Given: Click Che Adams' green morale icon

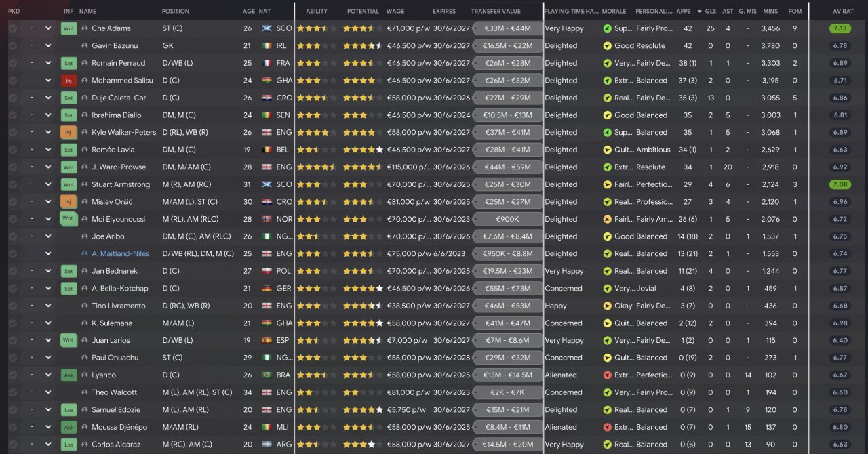Looking at the screenshot, I should click(x=607, y=29).
